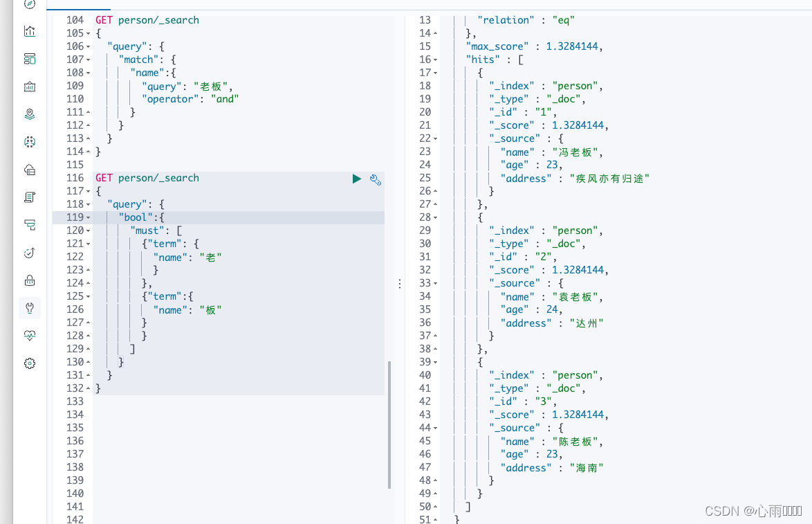Collapse request body at line 117
This screenshot has height=524, width=812.
click(88, 191)
